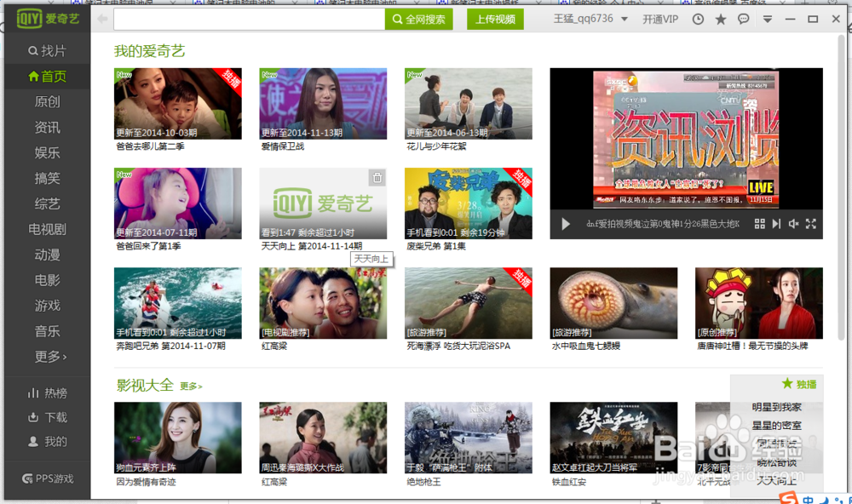Screen dimensions: 852x504
Task: Select 音乐 channel in sidebar
Action: (47, 331)
